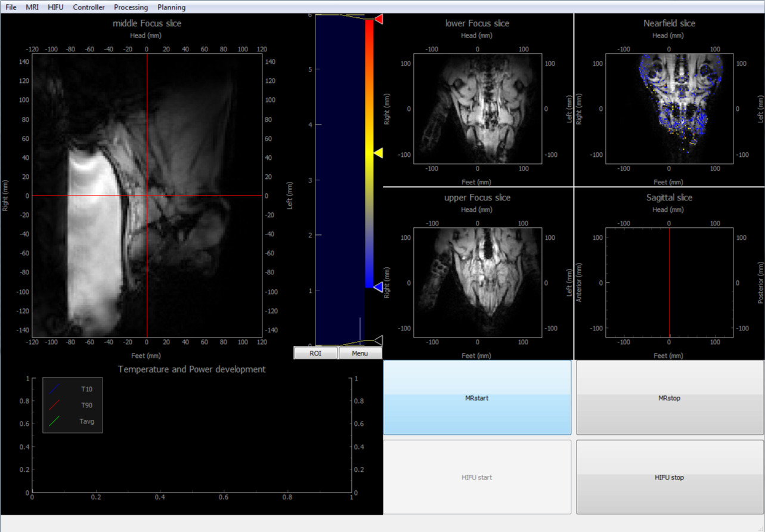Click the red top colorbar marker triangle
This screenshot has width=765, height=532.
click(x=378, y=20)
